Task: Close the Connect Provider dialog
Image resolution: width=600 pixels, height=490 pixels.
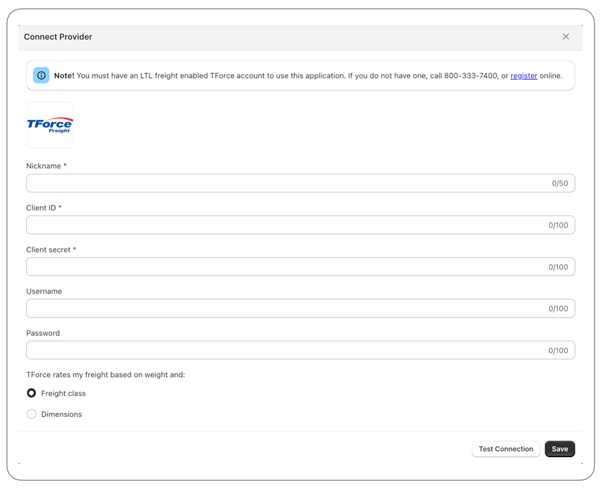Action: click(566, 37)
